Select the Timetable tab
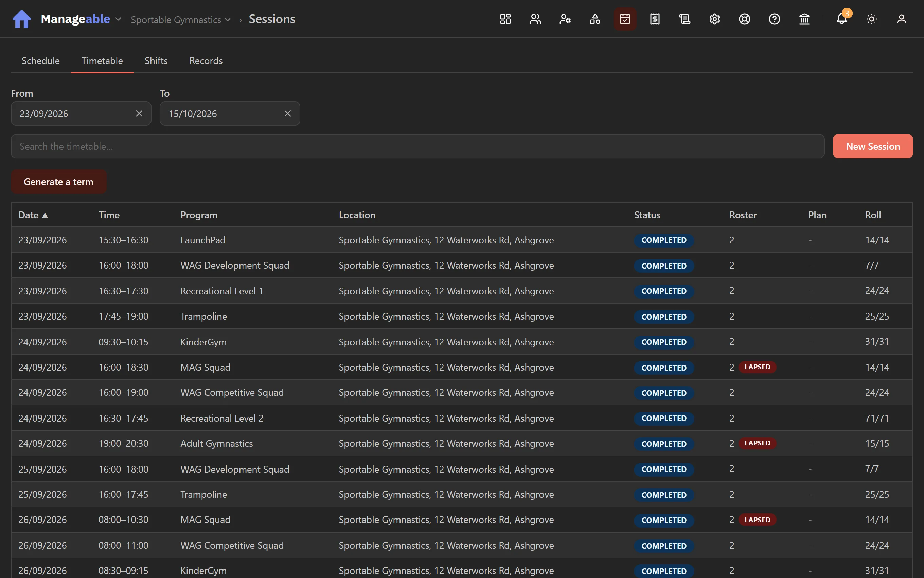The image size is (924, 578). [102, 61]
